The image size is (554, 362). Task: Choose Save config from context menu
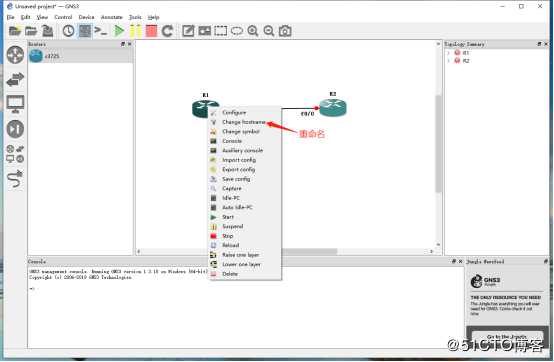point(245,179)
